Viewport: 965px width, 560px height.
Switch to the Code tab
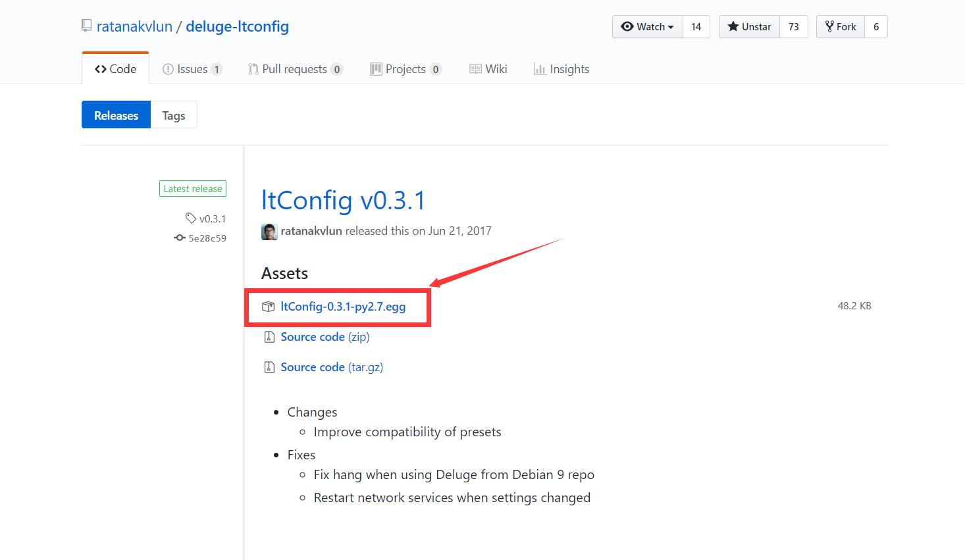tap(115, 68)
